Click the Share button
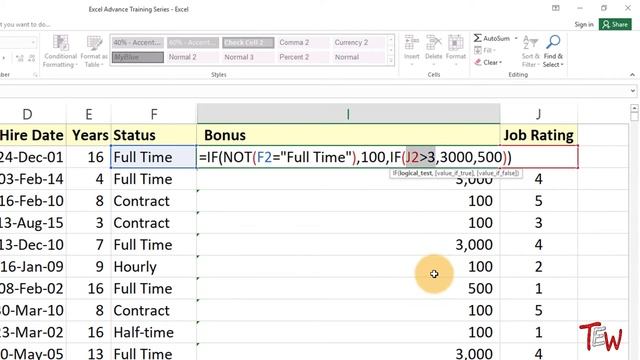 tap(615, 24)
